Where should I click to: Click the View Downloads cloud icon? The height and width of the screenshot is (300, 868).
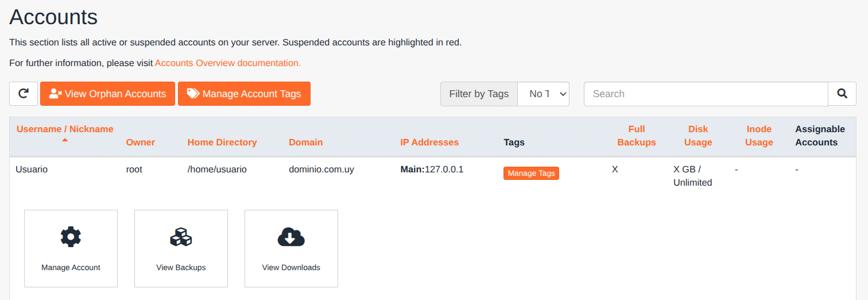tap(291, 237)
